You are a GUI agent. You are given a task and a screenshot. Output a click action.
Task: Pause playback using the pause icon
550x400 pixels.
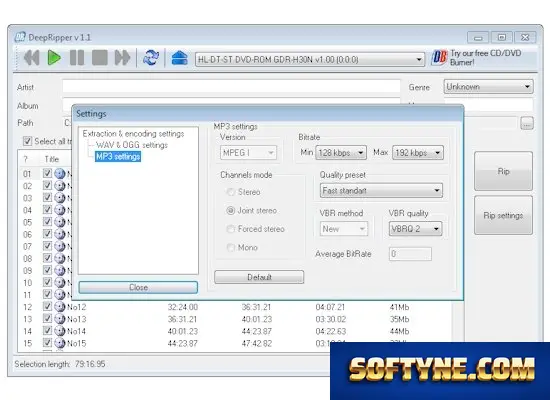pyautogui.click(x=77, y=58)
